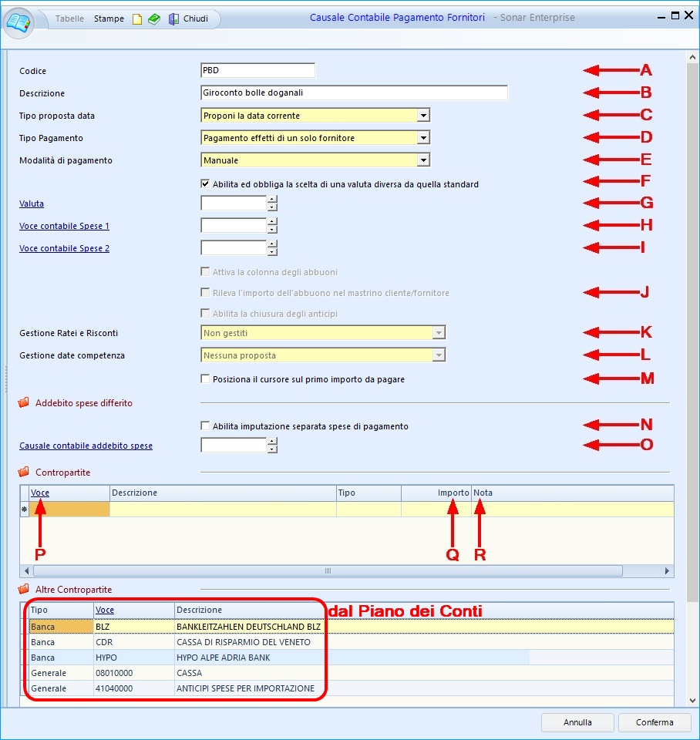700x740 pixels.
Task: Follow the Voce contabile Spese 1 link
Action: tap(64, 227)
